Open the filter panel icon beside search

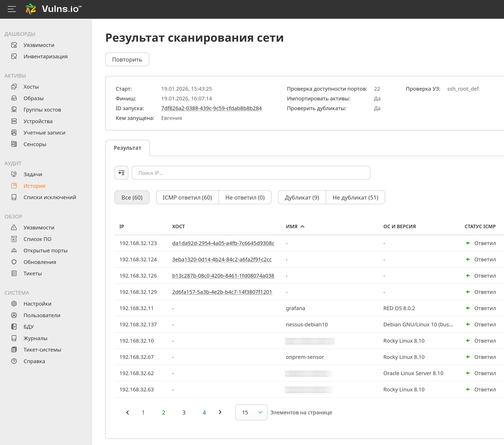[x=121, y=173]
